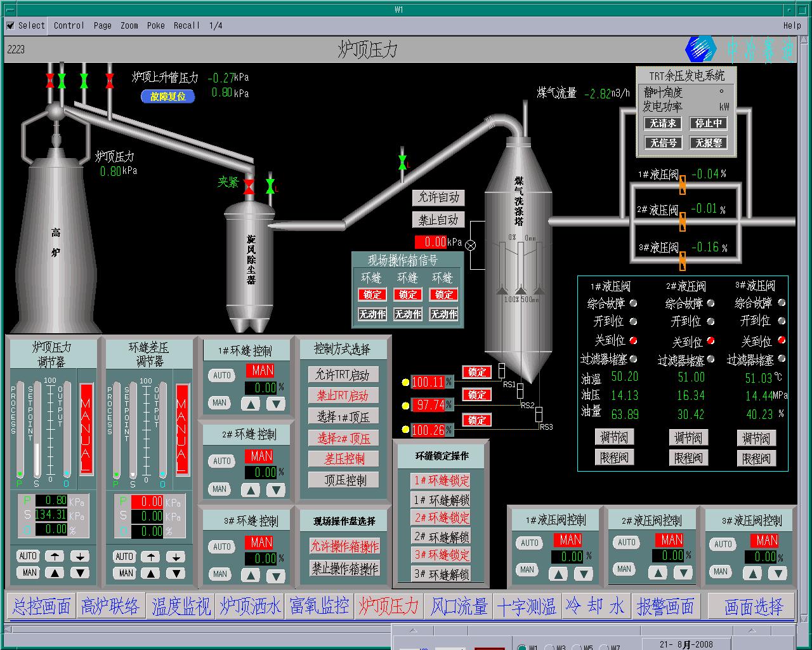Click OUTPUT bar in 炉顶压力调节器
This screenshot has height=650, width=812.
point(67,429)
